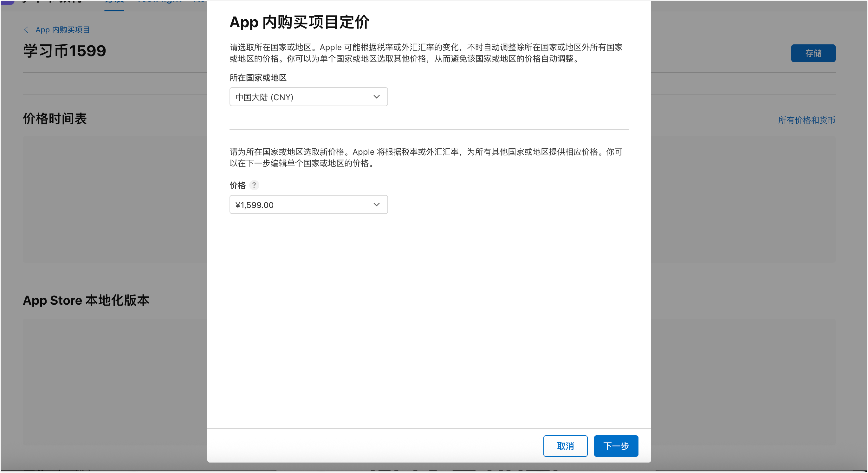Switch to the TestFlight tab
The width and height of the screenshot is (868, 473).
[160, 2]
